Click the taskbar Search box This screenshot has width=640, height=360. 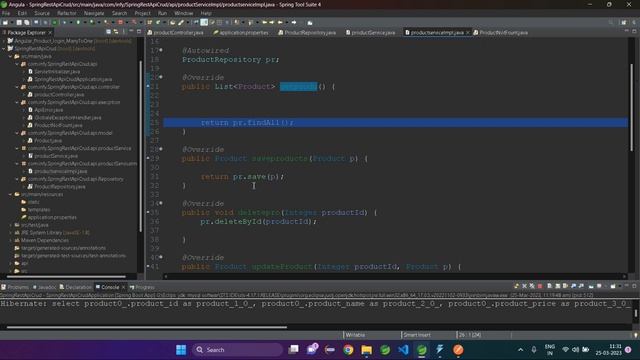pyautogui.click(x=237, y=350)
